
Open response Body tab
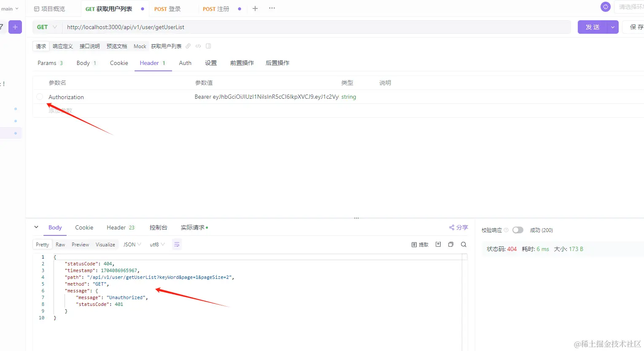coord(55,227)
